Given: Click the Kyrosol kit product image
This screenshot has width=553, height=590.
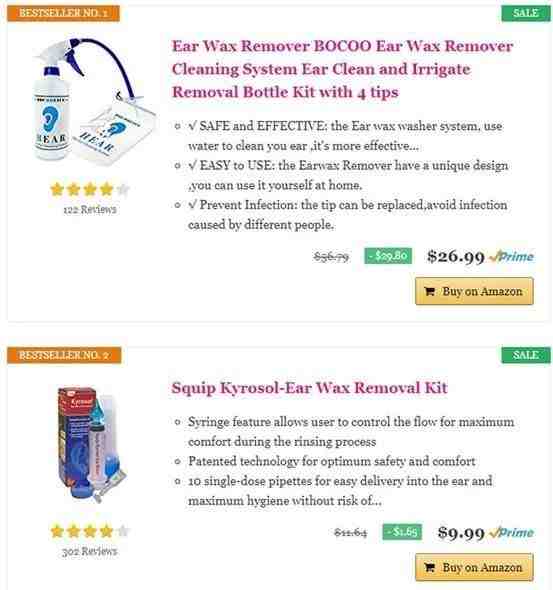Looking at the screenshot, I should [x=90, y=444].
